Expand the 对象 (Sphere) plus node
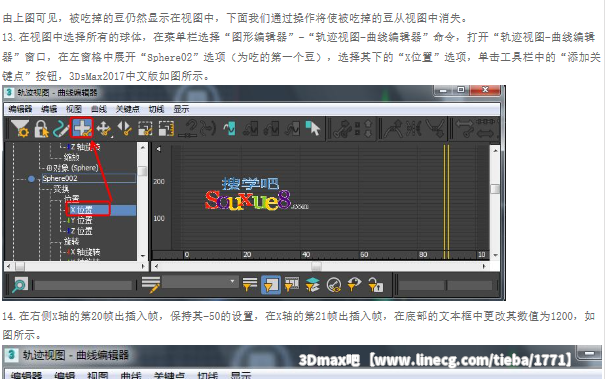The width and height of the screenshot is (611, 379). (49, 168)
